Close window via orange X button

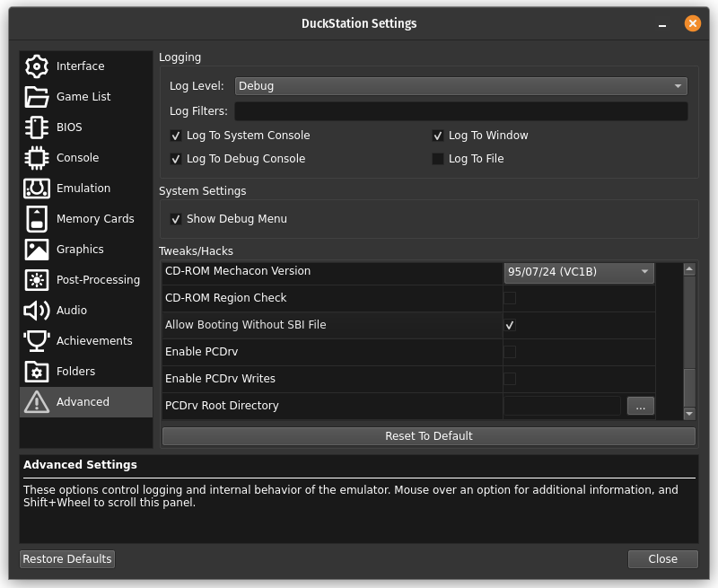coord(692,23)
